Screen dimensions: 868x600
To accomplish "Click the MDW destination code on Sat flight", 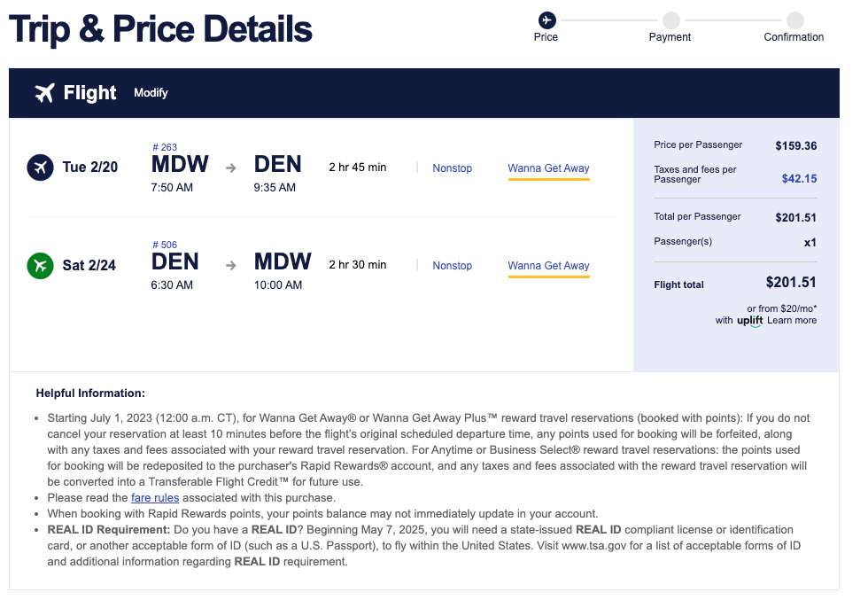I will 283,262.
